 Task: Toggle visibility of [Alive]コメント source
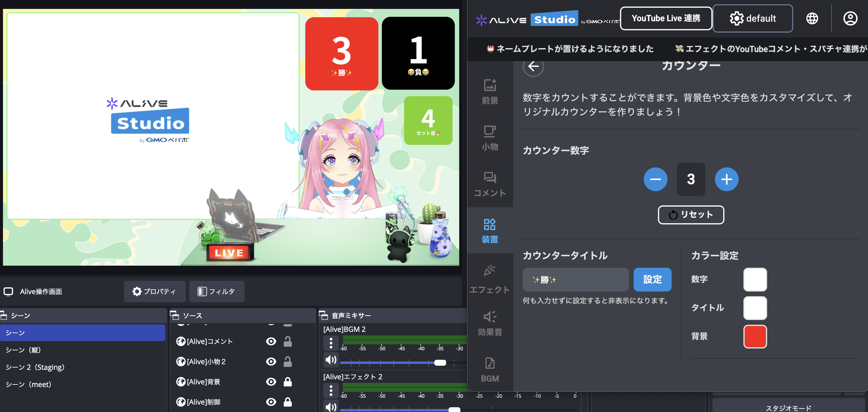[271, 341]
